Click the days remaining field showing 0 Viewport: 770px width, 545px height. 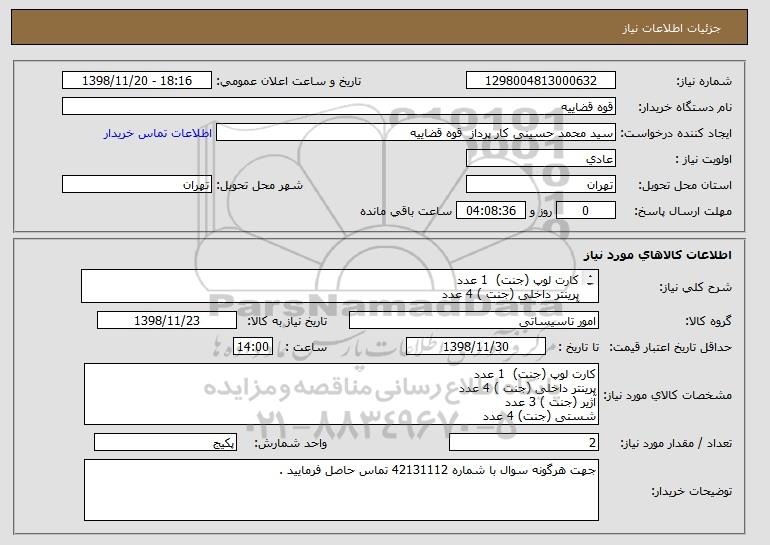585,211
